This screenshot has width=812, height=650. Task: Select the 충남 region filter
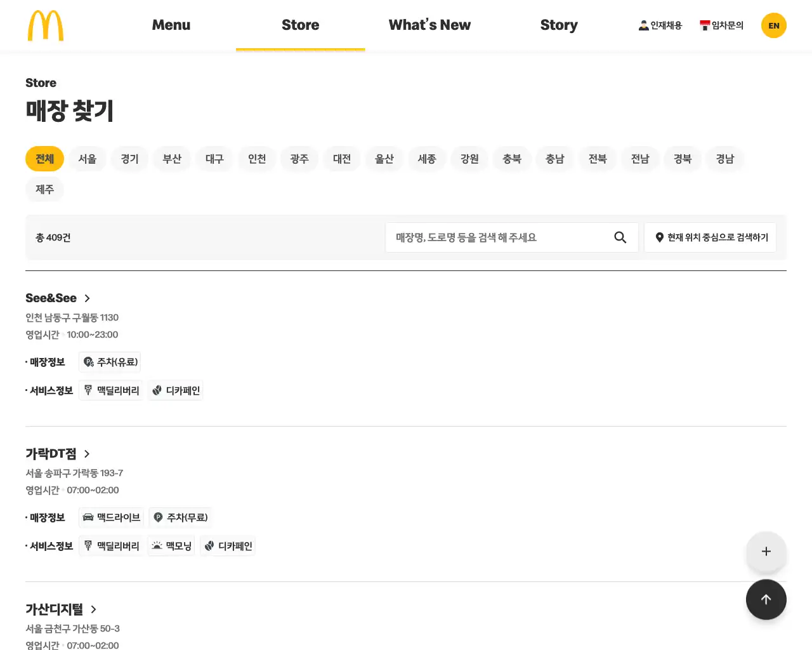(x=555, y=159)
